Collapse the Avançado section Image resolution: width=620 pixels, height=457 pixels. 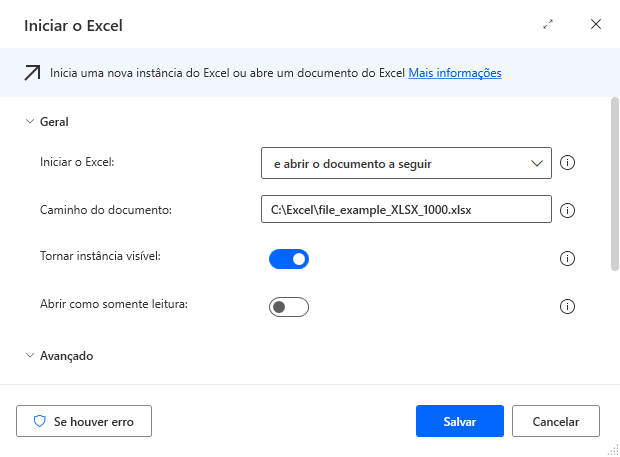tap(30, 355)
